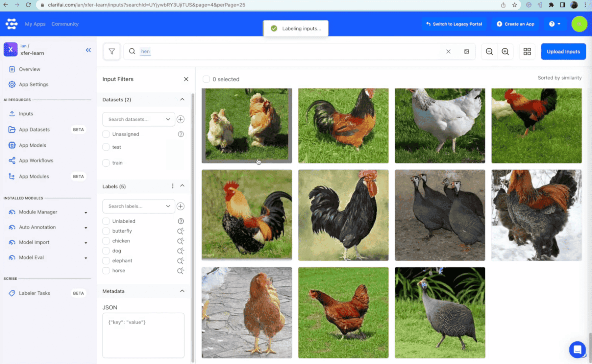Image resolution: width=592 pixels, height=364 pixels.
Task: Tick the Unlabeled filter checkbox
Action: 106,221
